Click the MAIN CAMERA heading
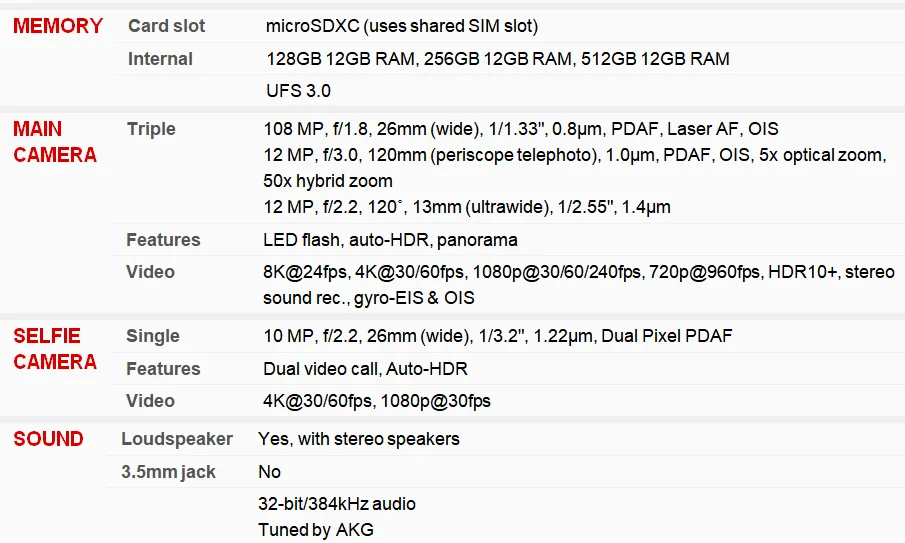 (x=55, y=141)
